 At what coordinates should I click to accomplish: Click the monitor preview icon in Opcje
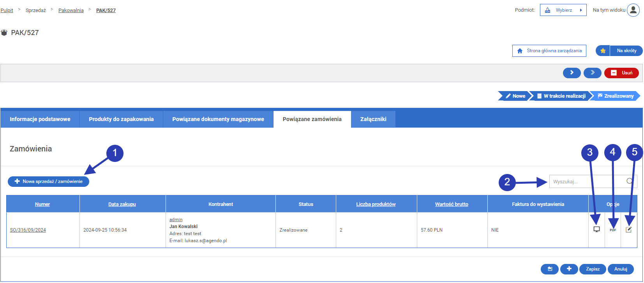pos(596,229)
